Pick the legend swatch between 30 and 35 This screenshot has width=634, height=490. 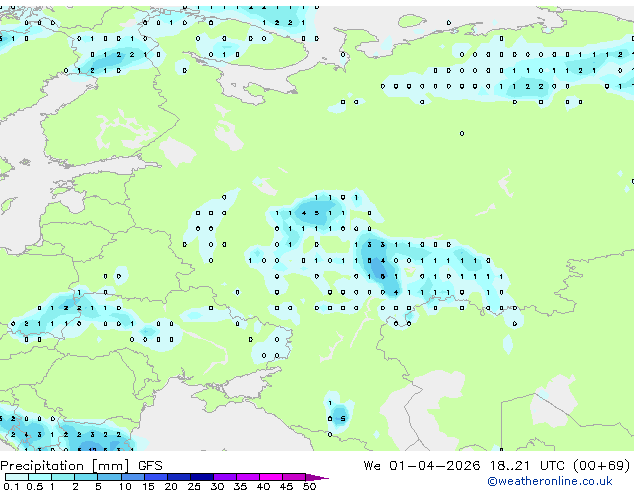pyautogui.click(x=225, y=477)
